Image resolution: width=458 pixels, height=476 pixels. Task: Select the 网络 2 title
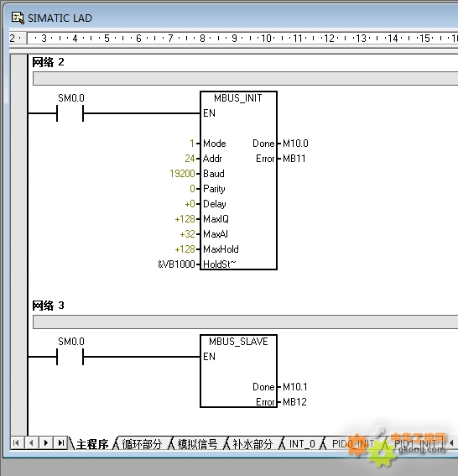click(48, 62)
